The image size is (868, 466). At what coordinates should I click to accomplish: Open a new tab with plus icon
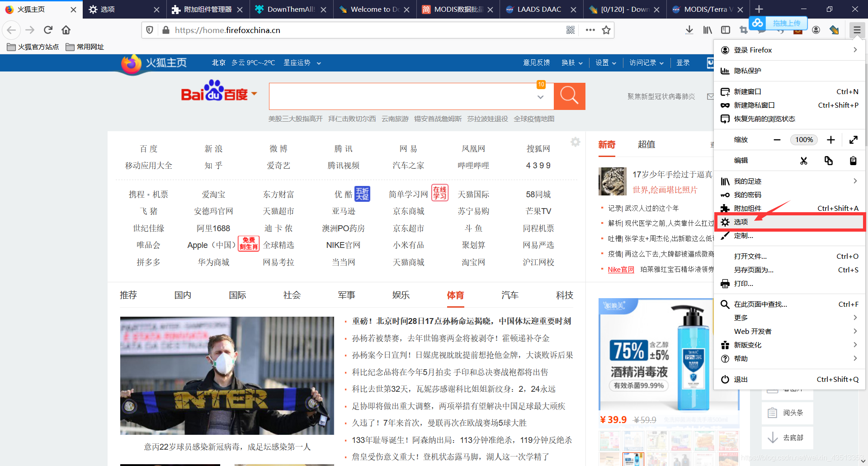(759, 9)
